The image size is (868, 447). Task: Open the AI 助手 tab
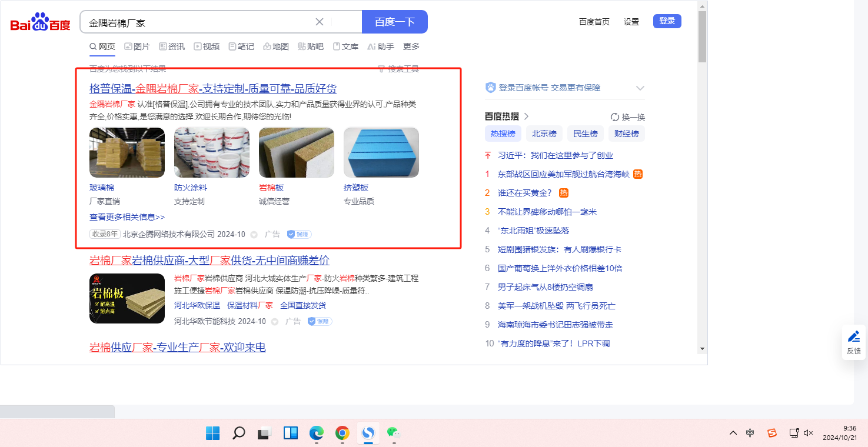click(x=381, y=46)
